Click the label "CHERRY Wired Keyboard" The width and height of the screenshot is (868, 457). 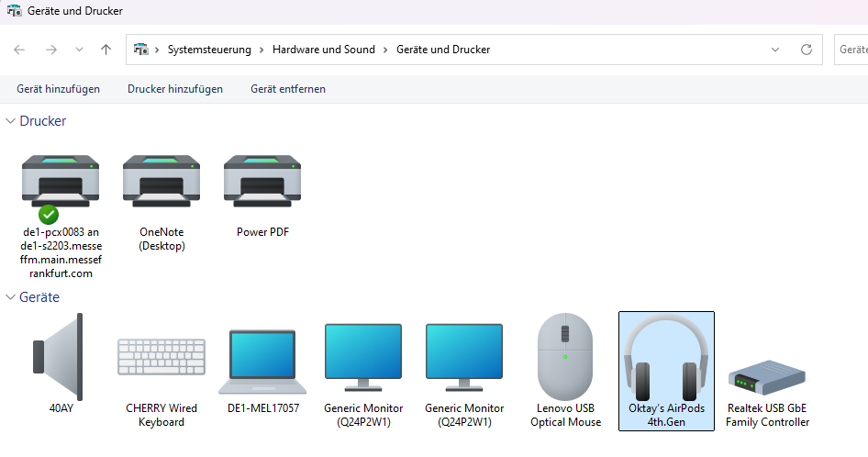[161, 415]
